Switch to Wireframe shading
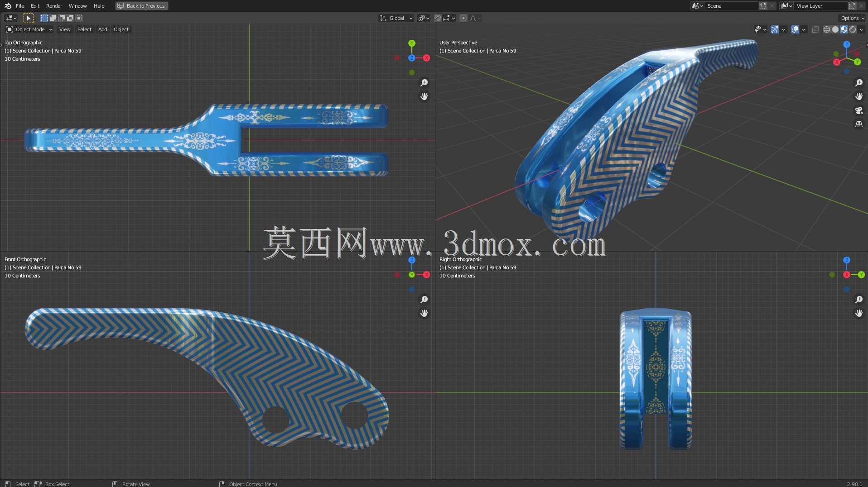Image resolution: width=868 pixels, height=487 pixels. coord(827,29)
